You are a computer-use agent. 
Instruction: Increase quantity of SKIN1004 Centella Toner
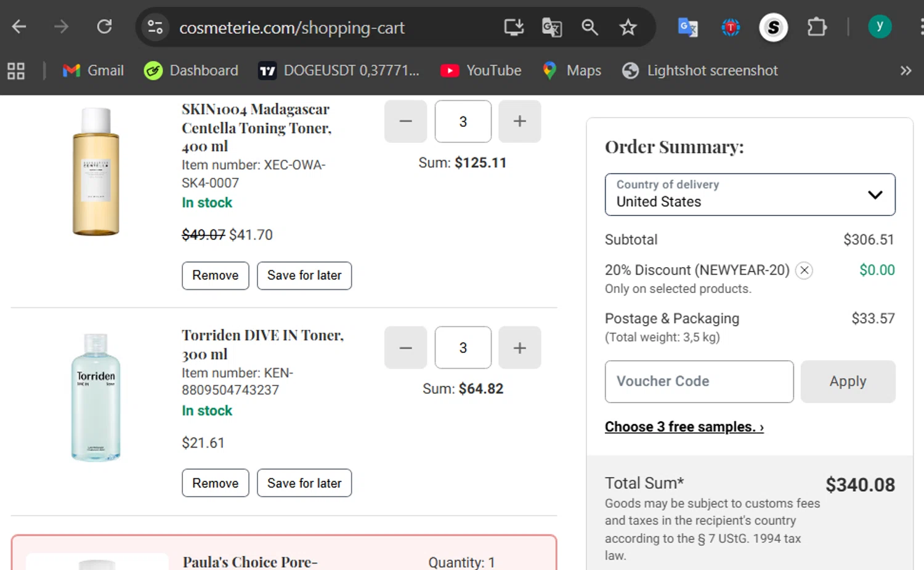coord(519,121)
